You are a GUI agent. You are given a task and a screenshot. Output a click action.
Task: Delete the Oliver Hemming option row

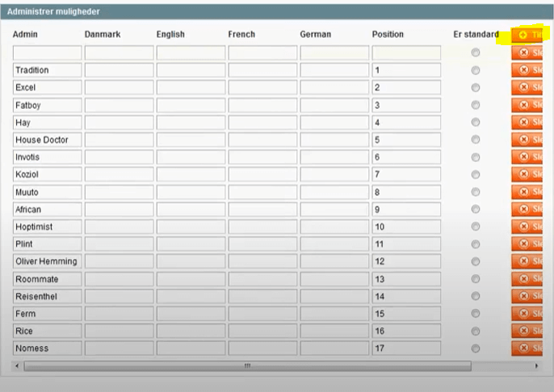(527, 261)
